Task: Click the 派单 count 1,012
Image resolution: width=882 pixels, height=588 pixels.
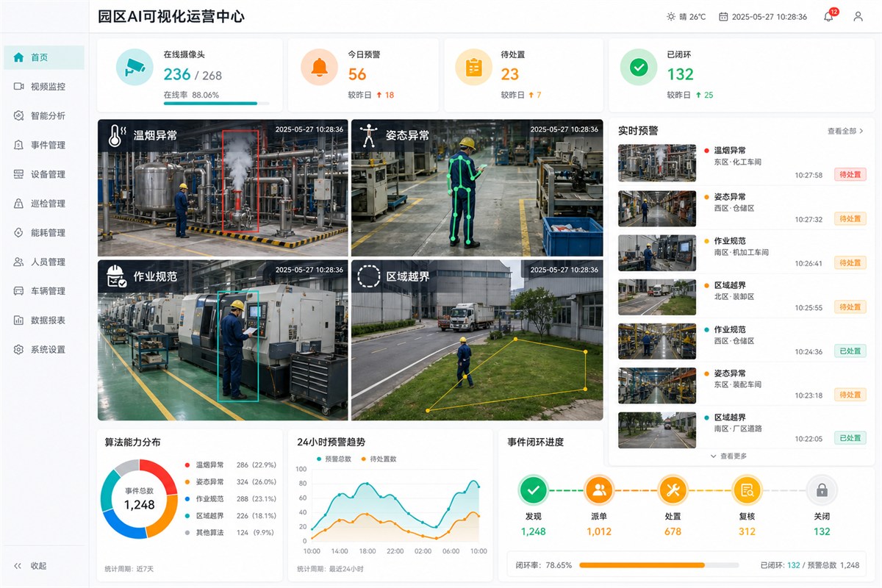Action: pyautogui.click(x=599, y=531)
